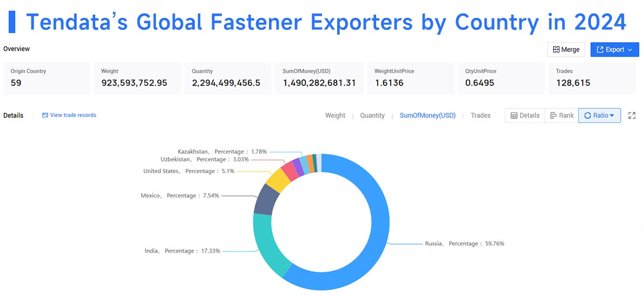Select the Quantity metric tab

pyautogui.click(x=372, y=115)
